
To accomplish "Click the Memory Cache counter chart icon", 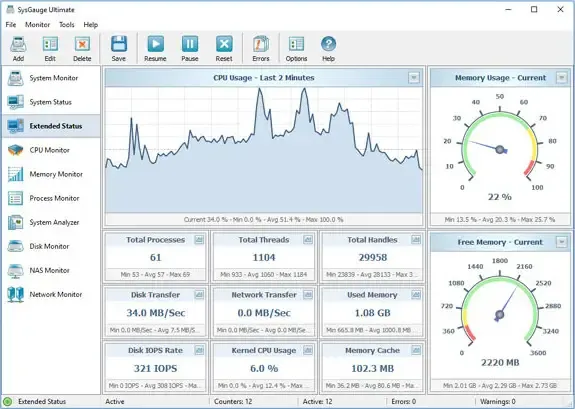I will [x=416, y=350].
